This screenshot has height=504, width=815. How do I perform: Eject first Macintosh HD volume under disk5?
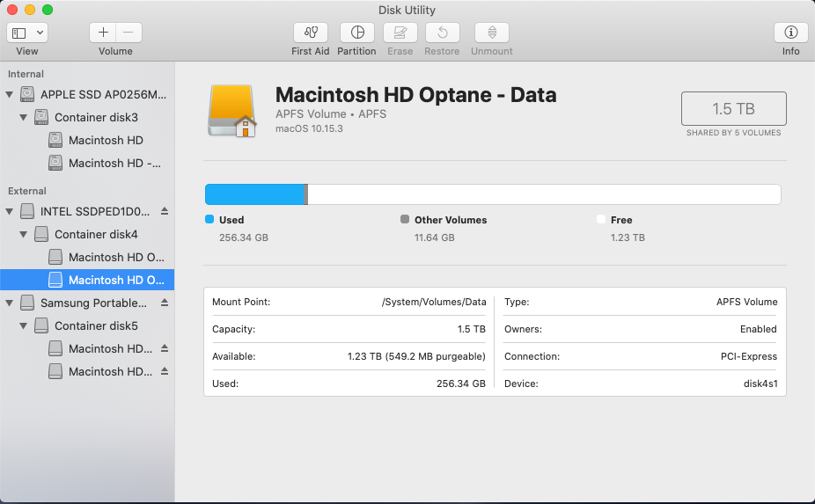(x=165, y=348)
